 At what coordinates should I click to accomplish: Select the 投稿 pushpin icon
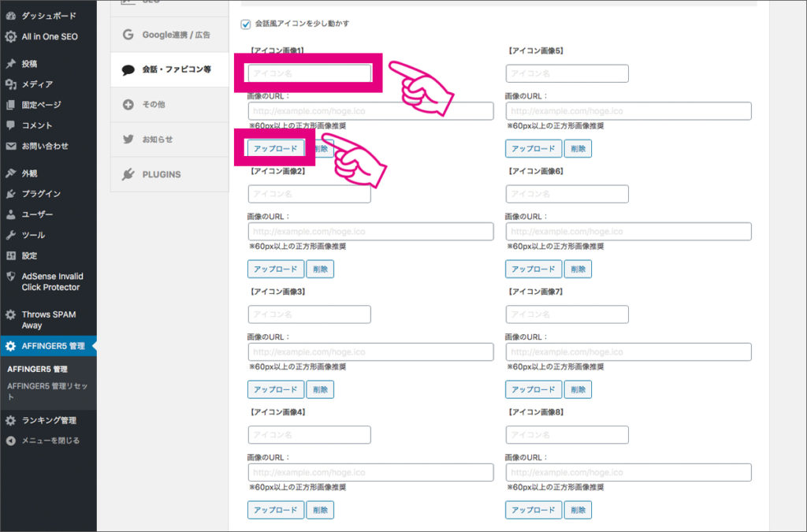pos(9,64)
